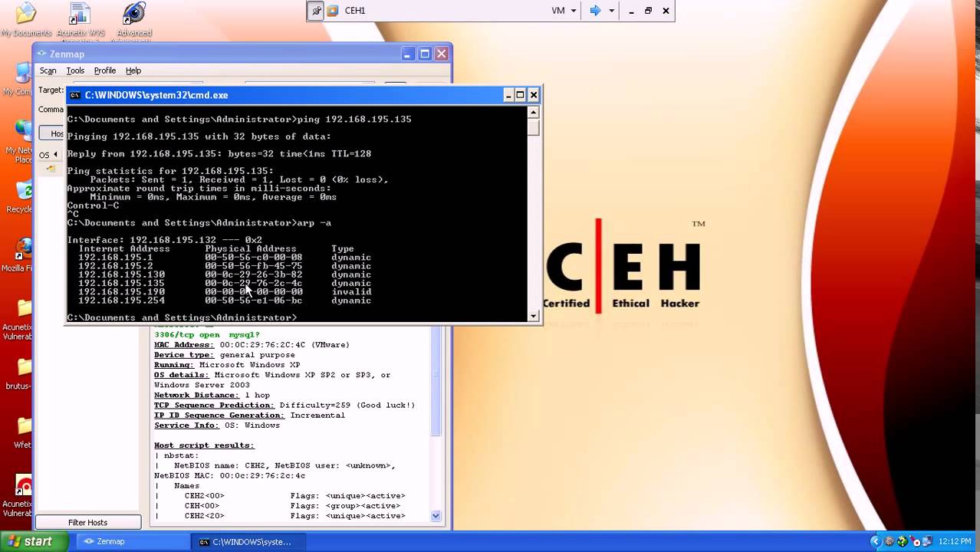This screenshot has height=552, width=980.
Task: Click '3306/tcp open mysql?' line
Action: tap(207, 335)
